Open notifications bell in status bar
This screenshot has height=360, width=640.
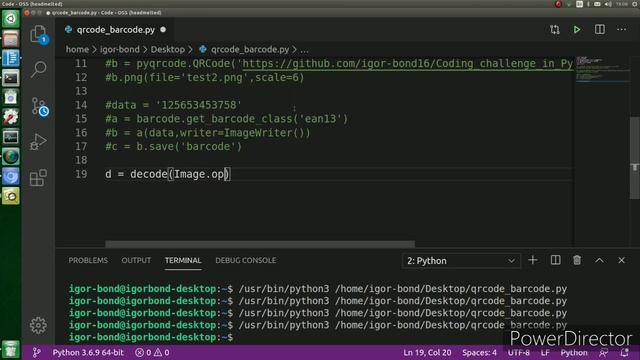click(x=624, y=353)
